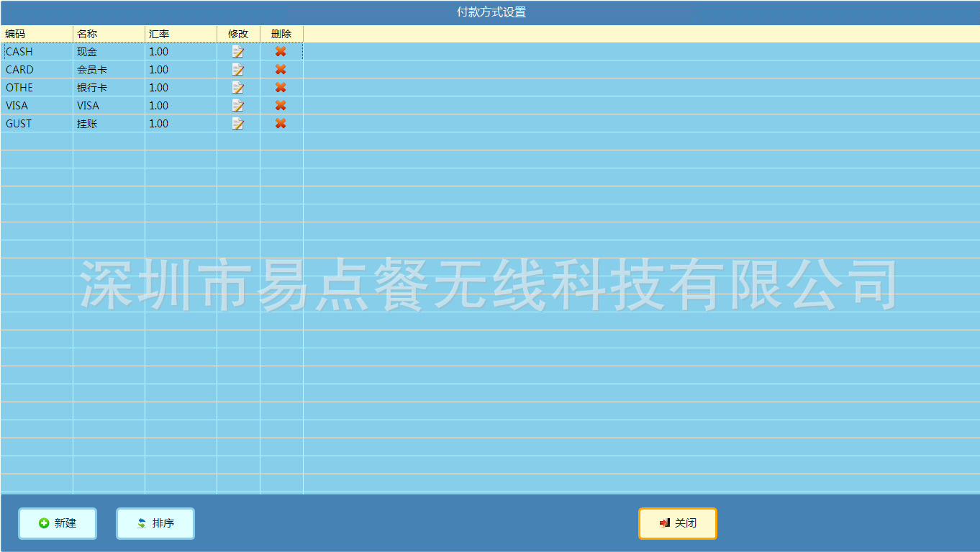Select the GUST code cell
This screenshot has height=552, width=980.
click(x=37, y=124)
